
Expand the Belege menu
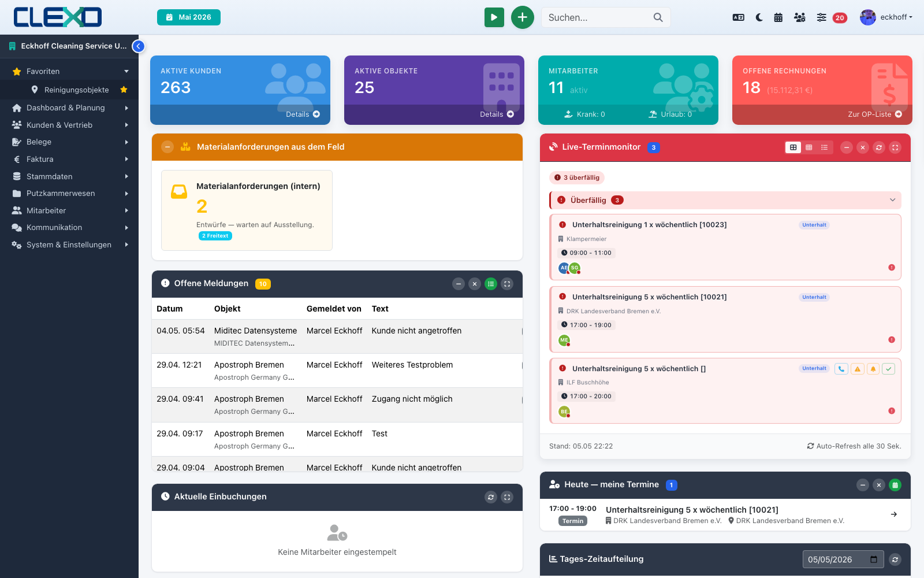69,142
